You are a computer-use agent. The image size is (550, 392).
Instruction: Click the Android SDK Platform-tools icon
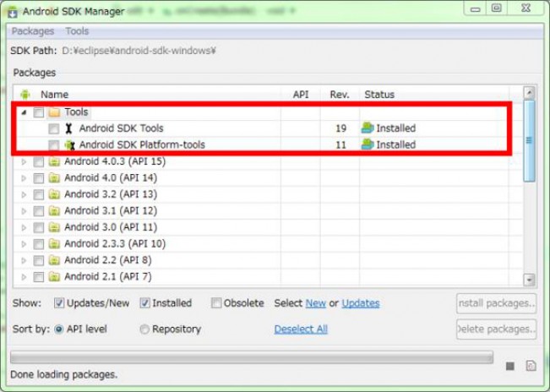click(70, 144)
